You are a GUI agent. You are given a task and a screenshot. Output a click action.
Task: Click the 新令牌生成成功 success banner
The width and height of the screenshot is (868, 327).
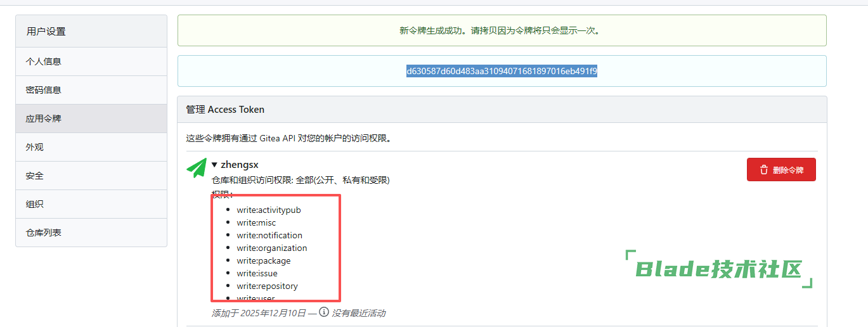[x=502, y=30]
